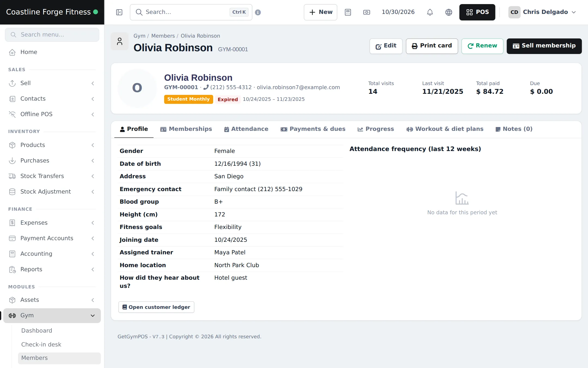This screenshot has width=588, height=368.
Task: Expand the Purchases menu
Action: pos(52,161)
